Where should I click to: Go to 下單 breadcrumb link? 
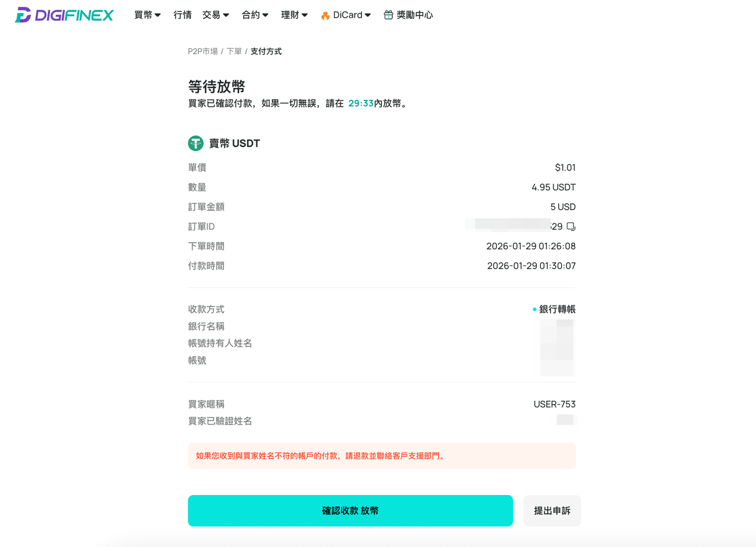tap(234, 51)
